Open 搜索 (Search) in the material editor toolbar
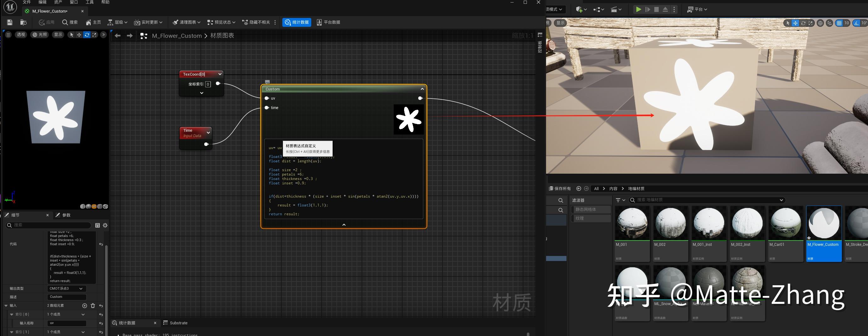This screenshot has height=336, width=868. (x=70, y=22)
